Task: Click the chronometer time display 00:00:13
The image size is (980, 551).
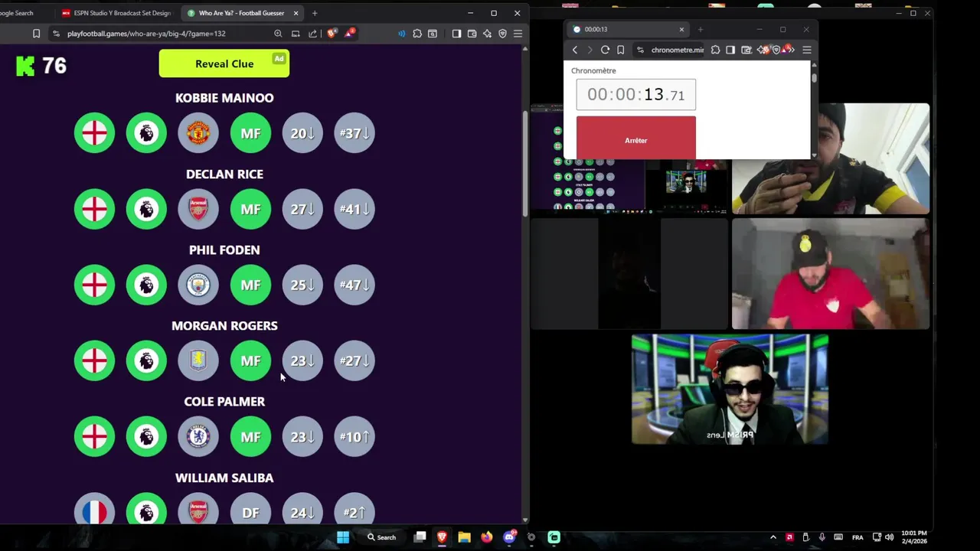Action: [636, 95]
